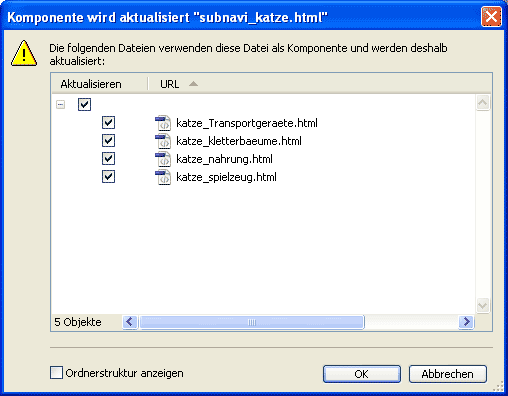508x396 pixels.
Task: Click the katze_kletterbaeume.html file icon
Action: (x=163, y=141)
